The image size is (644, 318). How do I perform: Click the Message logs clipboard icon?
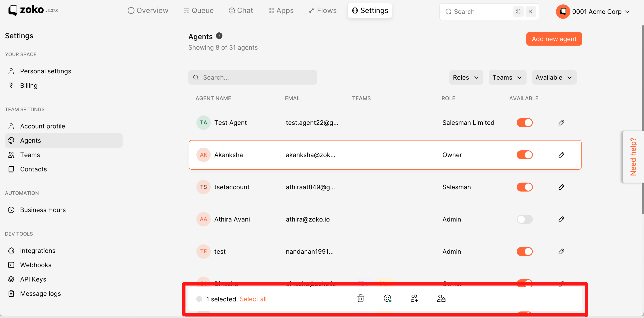click(11, 293)
